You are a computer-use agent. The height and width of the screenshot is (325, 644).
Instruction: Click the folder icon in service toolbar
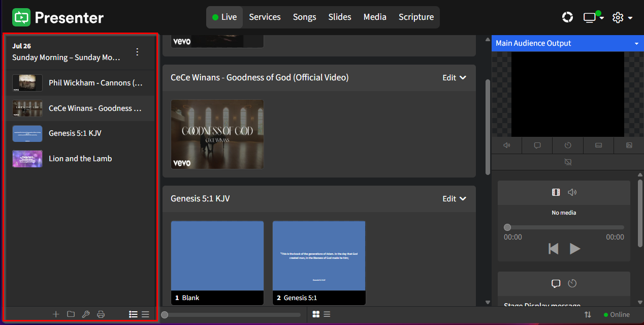(x=71, y=314)
